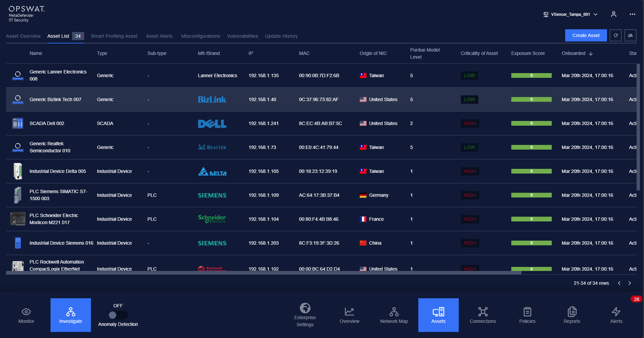This screenshot has width=644, height=338.
Task: Click the Create Asset button
Action: tap(586, 35)
